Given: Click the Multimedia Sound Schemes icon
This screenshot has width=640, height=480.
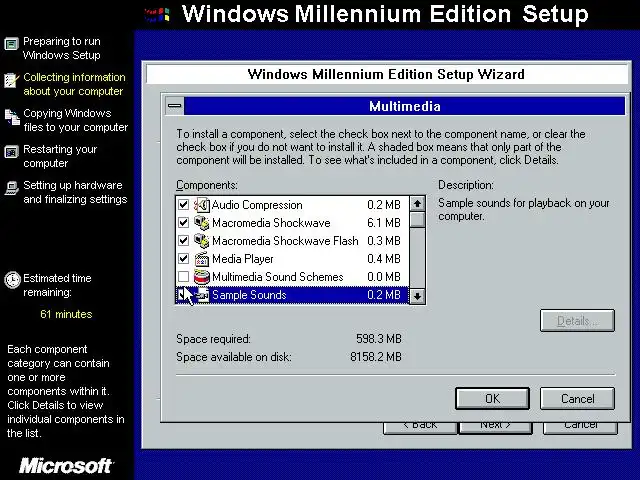Looking at the screenshot, I should [x=202, y=277].
